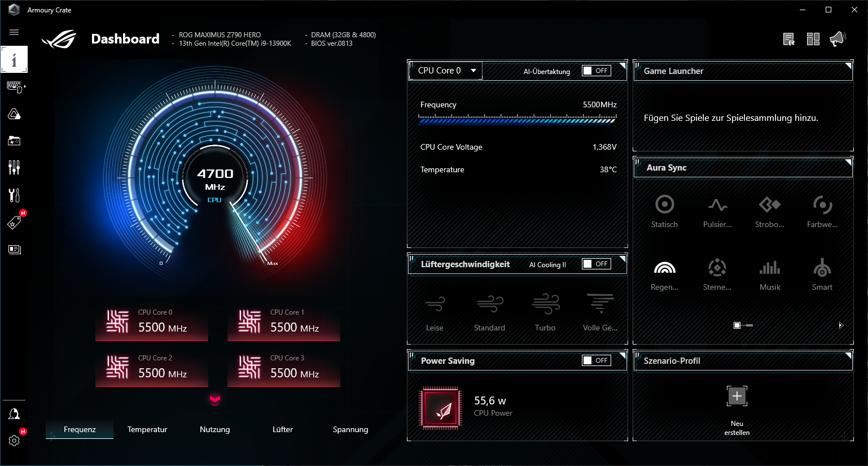Expand the Aura Sync panel corner triangle

[x=848, y=163]
